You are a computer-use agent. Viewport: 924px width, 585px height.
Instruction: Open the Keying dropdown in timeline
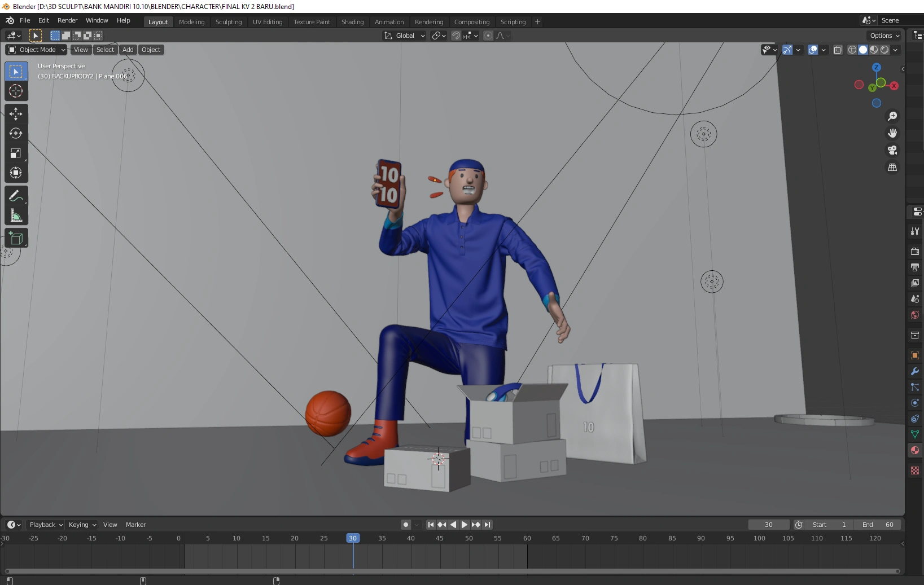pos(82,525)
